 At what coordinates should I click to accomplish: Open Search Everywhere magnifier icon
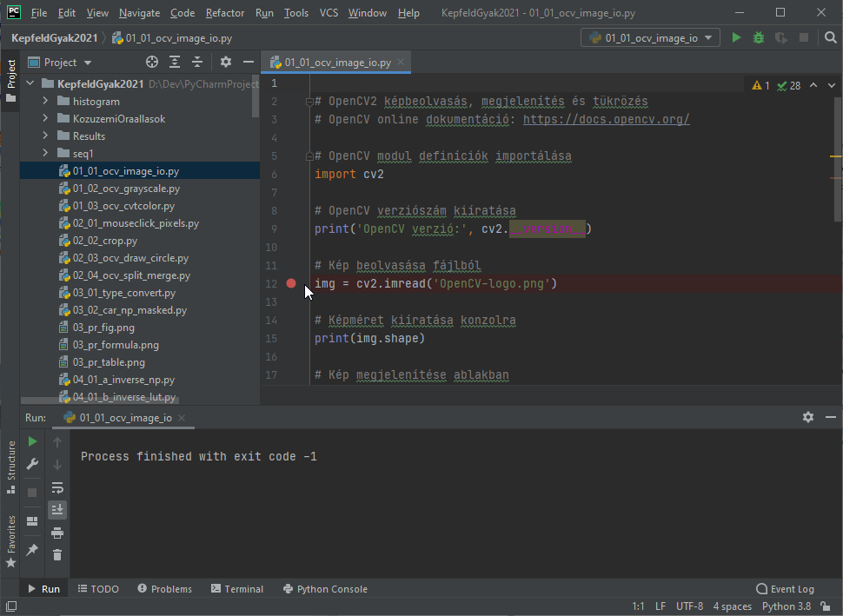pos(830,37)
